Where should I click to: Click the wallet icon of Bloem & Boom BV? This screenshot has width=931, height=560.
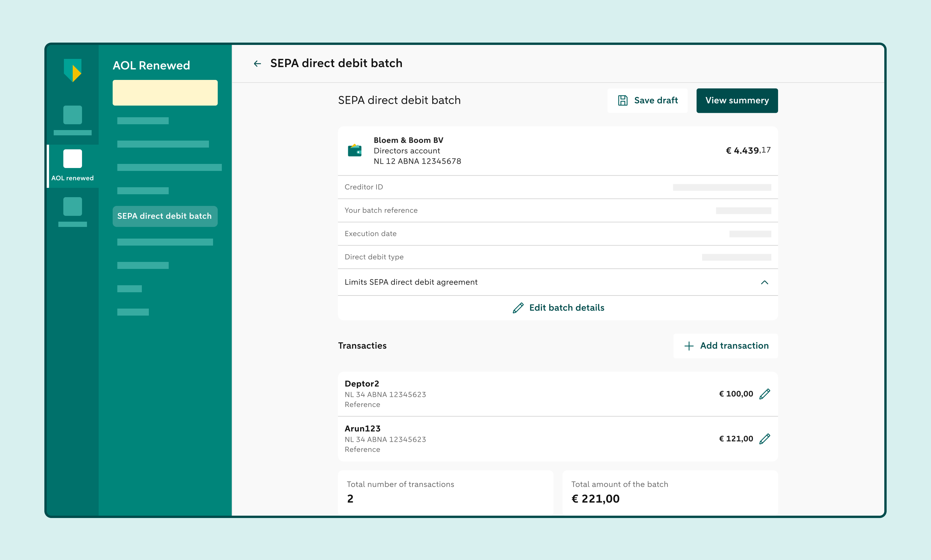(x=355, y=150)
